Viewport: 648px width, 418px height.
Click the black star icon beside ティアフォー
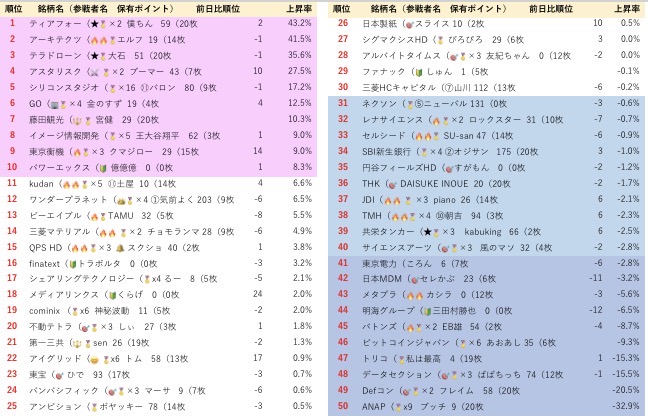pos(95,24)
